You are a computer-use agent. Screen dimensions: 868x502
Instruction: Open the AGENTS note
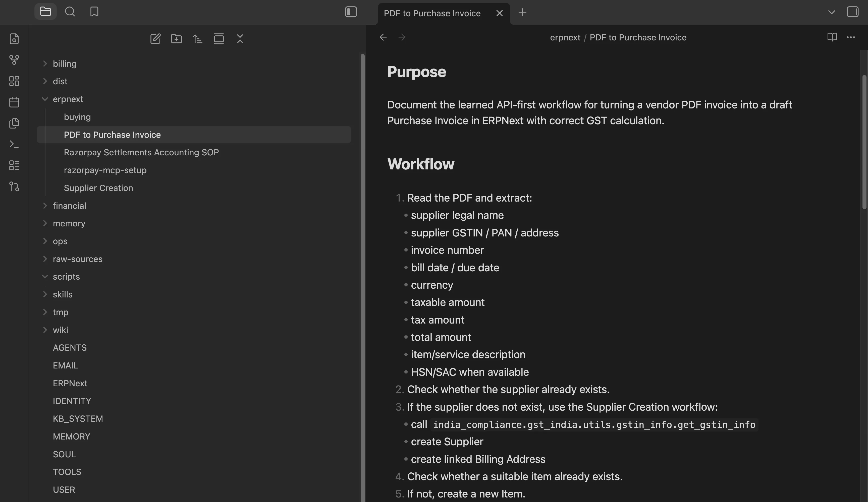tap(70, 347)
